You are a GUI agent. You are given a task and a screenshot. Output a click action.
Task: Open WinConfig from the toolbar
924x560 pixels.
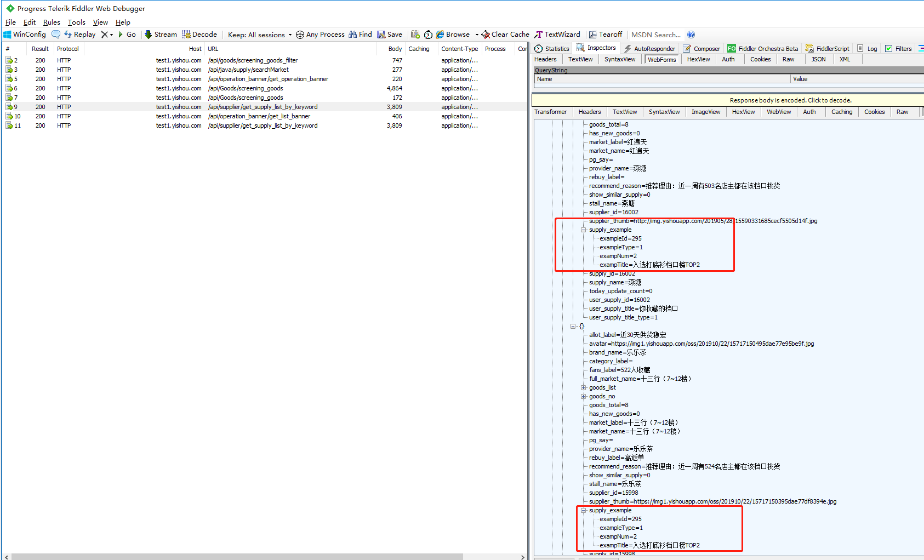[x=25, y=35]
